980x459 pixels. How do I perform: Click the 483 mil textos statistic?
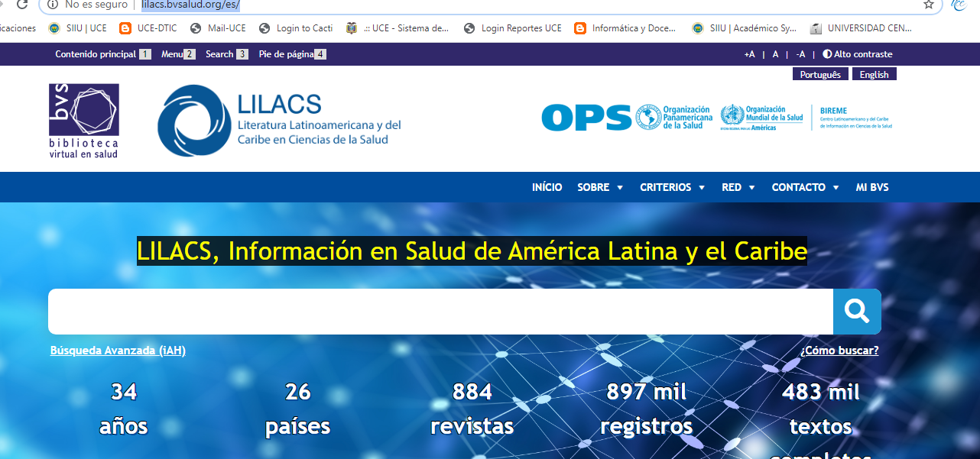(x=821, y=420)
